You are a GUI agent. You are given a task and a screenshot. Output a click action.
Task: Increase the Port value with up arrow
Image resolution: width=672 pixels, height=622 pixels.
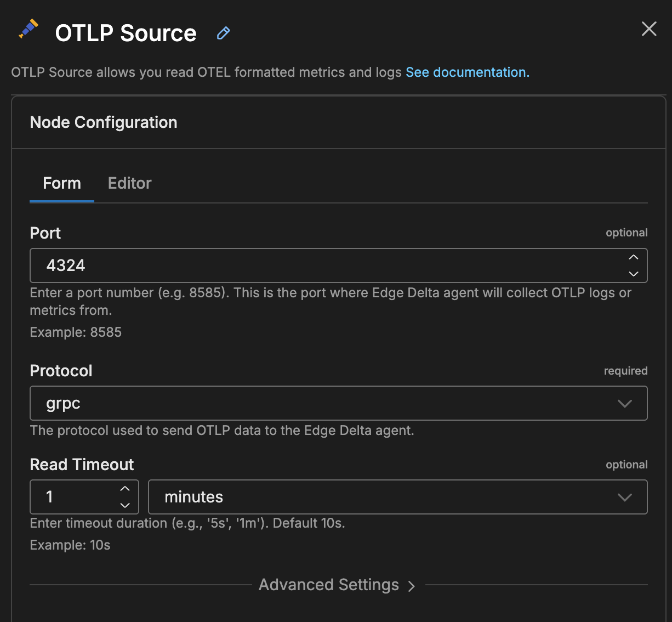tap(634, 258)
